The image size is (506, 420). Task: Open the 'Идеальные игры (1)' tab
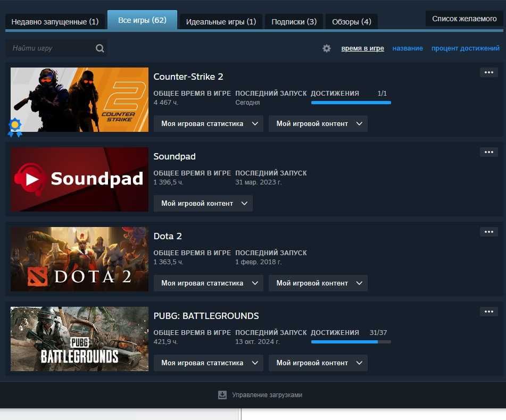point(221,22)
